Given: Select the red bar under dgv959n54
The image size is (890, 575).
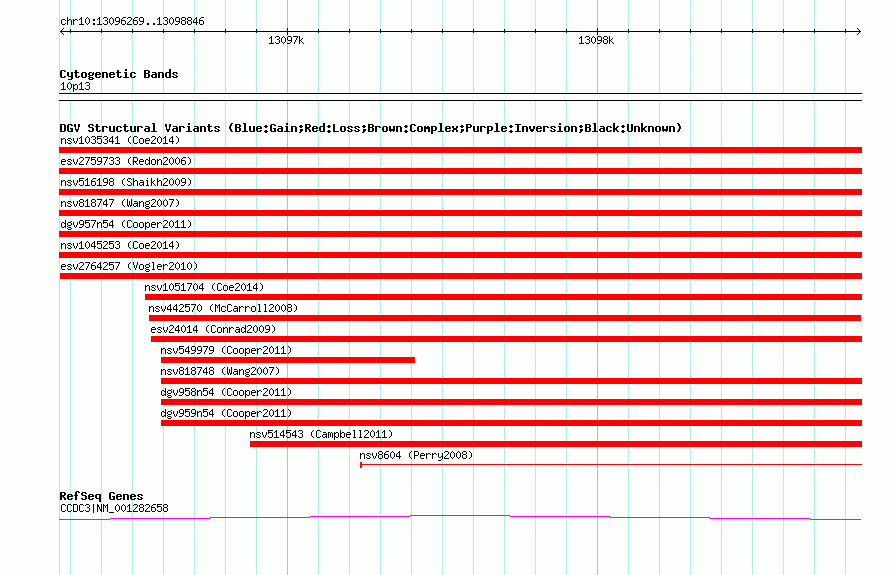Looking at the screenshot, I should pyautogui.click(x=511, y=423).
